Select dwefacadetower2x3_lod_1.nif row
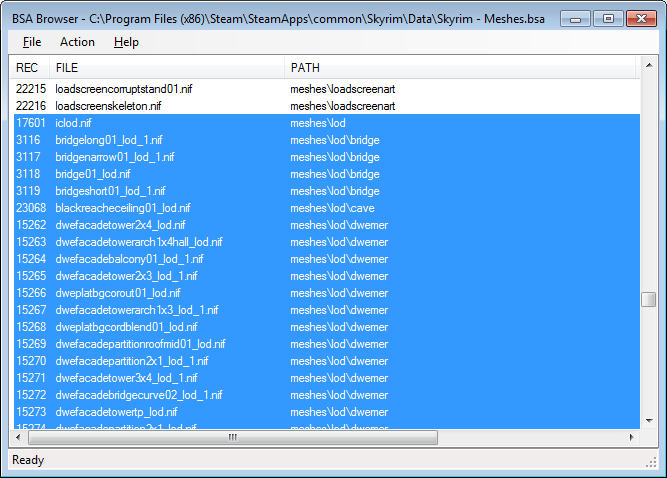The image size is (667, 478). [x=327, y=276]
